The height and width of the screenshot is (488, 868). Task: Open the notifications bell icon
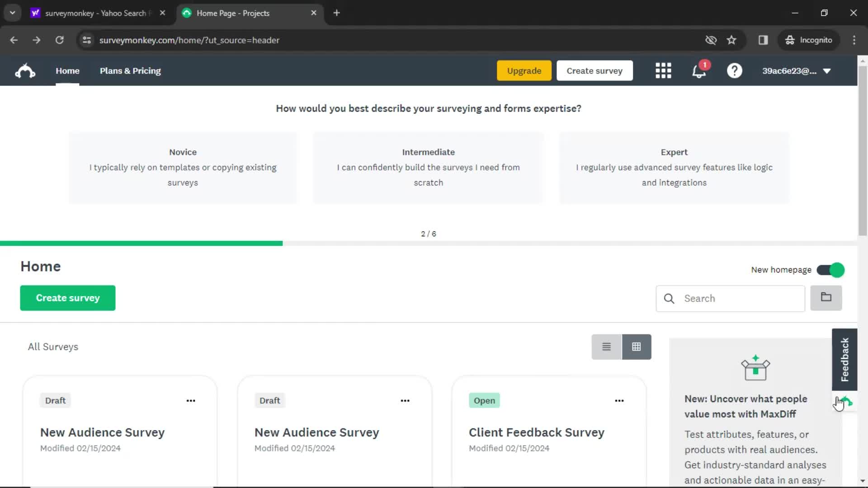[698, 70]
